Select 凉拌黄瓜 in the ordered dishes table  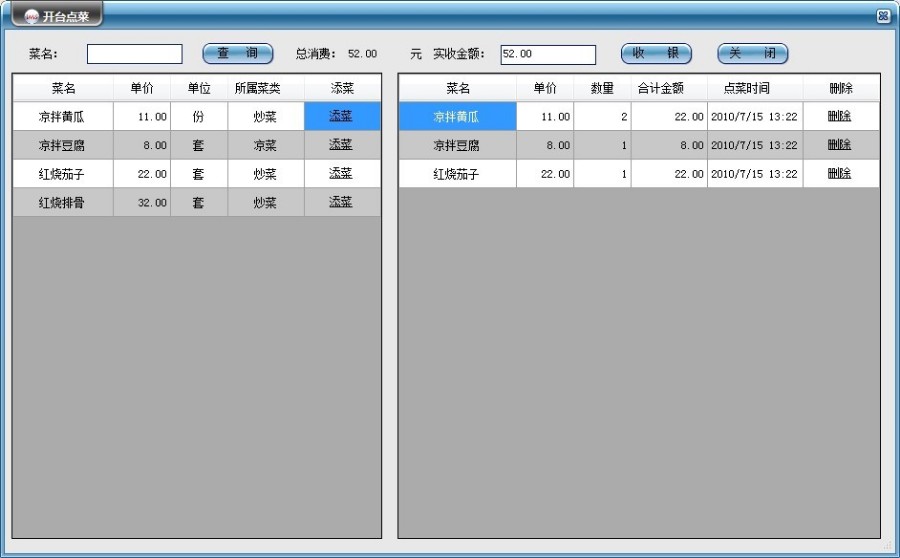(457, 117)
